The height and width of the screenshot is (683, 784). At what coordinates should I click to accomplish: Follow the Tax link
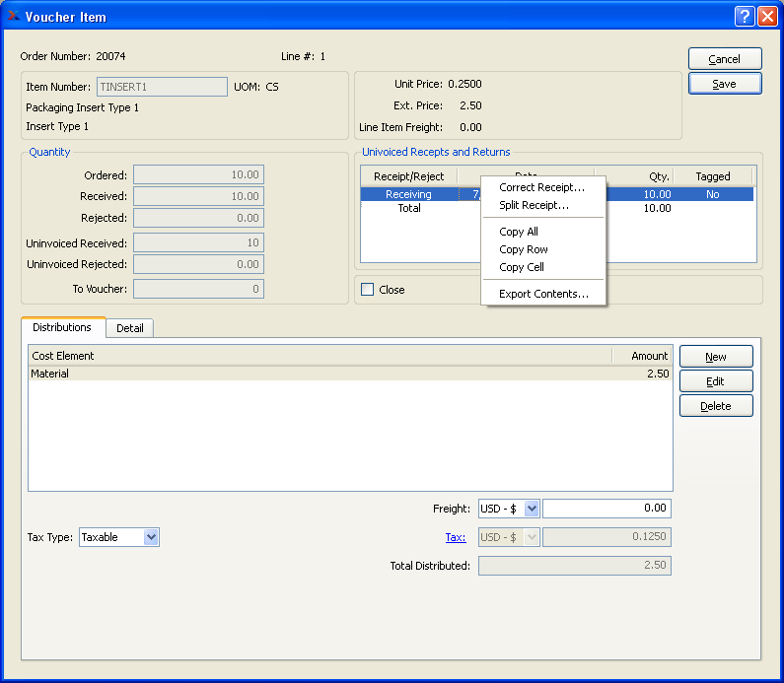[455, 537]
